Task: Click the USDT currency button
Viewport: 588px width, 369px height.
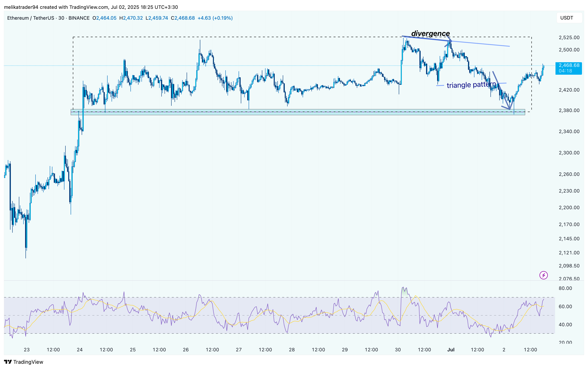Action: point(569,18)
